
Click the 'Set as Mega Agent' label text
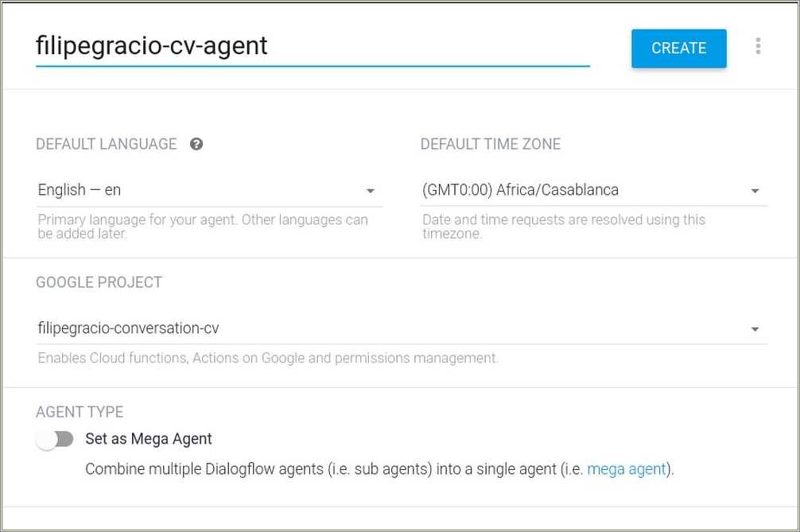[x=149, y=439]
